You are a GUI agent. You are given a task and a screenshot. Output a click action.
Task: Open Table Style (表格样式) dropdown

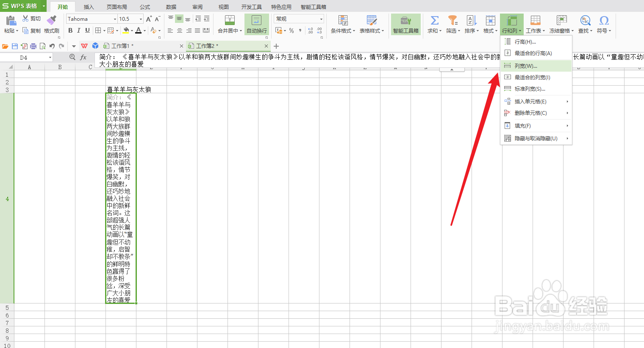tap(372, 24)
